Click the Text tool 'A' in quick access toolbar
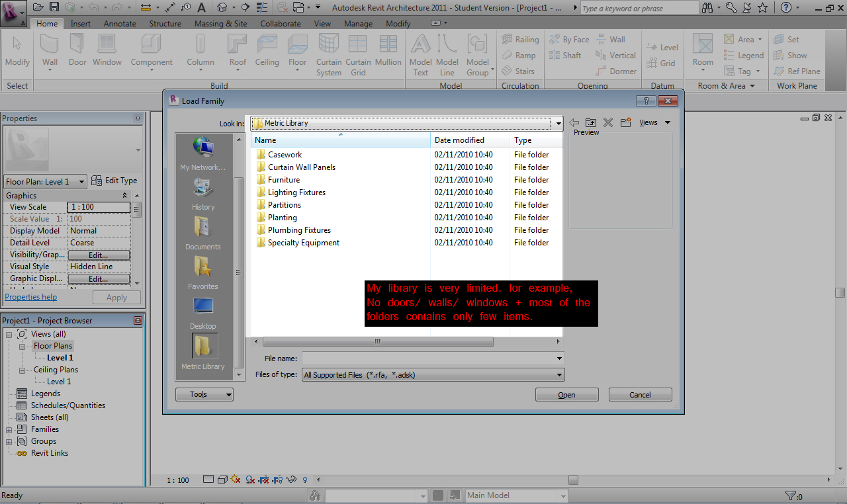Image resolution: width=847 pixels, height=504 pixels. (201, 7)
